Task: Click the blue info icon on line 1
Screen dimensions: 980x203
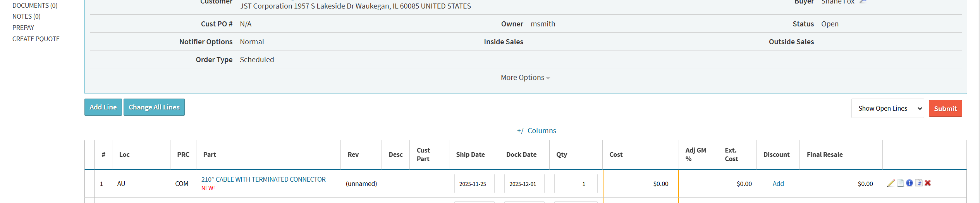Action: point(910,183)
